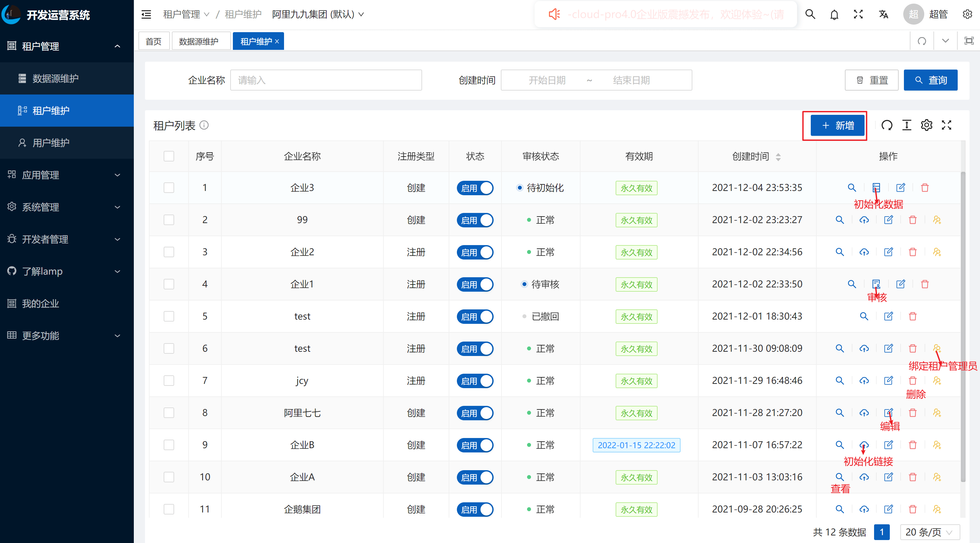This screenshot has width=980, height=543.
Task: Tick the select-all checkbox in table header
Action: click(169, 156)
